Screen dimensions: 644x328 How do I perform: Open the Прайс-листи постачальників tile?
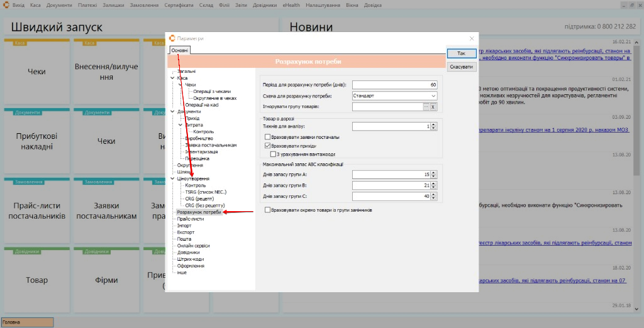(36, 210)
